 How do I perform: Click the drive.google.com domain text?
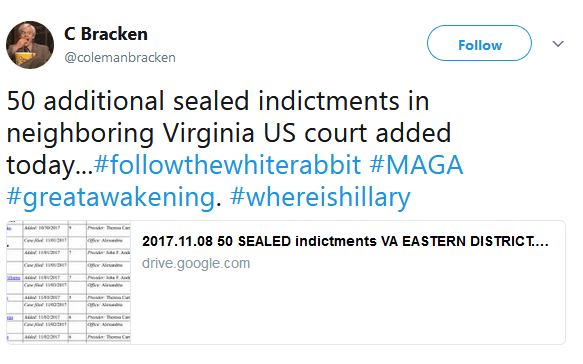point(196,263)
